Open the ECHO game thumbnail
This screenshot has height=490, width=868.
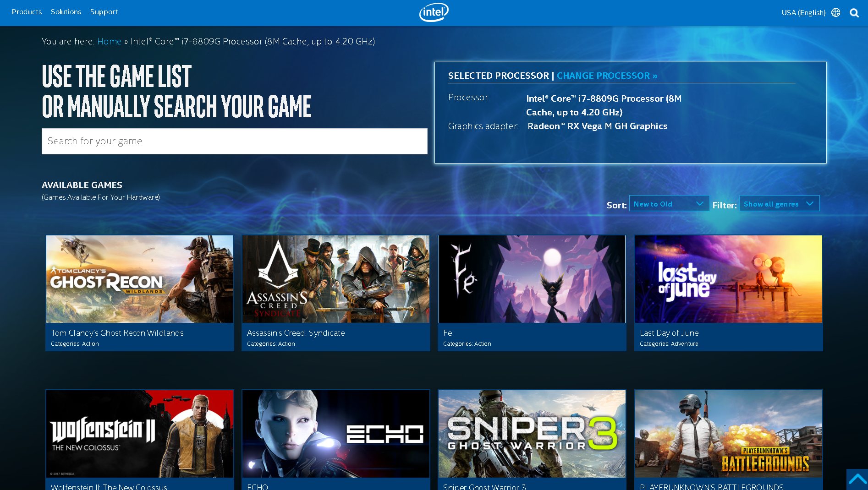[x=336, y=434]
